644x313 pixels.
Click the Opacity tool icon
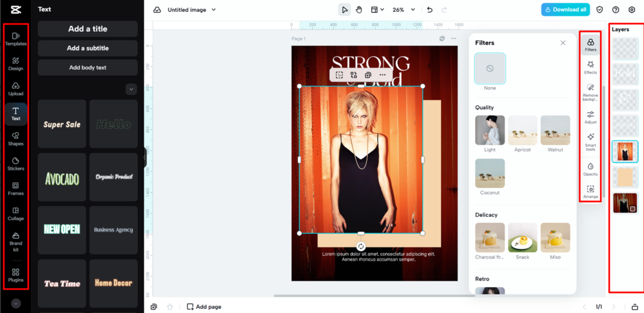click(590, 169)
